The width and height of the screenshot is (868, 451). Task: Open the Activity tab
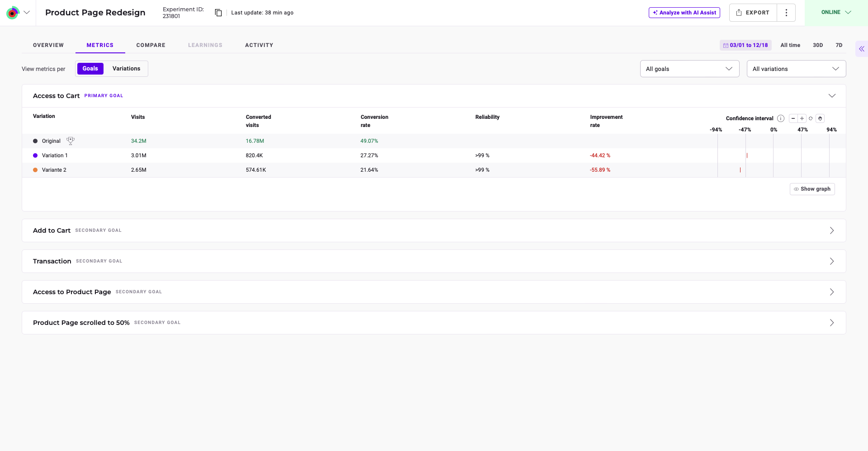259,45
